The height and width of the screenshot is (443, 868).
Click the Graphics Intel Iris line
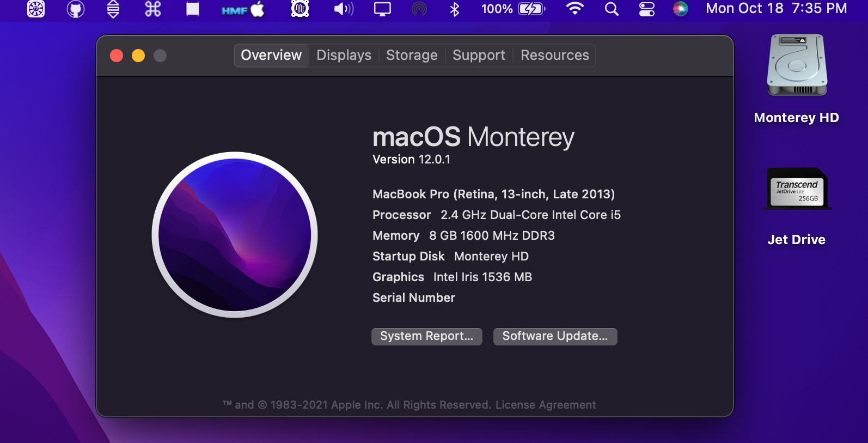(452, 277)
